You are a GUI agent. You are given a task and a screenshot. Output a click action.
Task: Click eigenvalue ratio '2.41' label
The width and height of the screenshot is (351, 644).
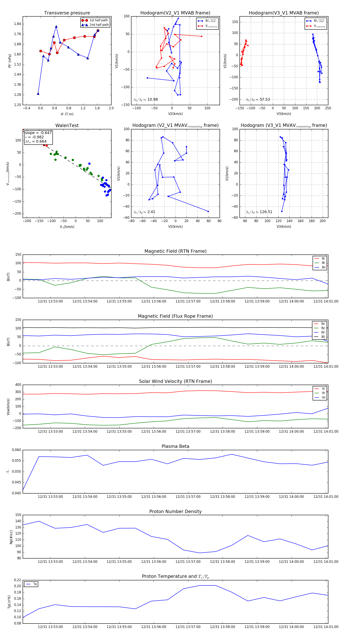[x=144, y=212]
